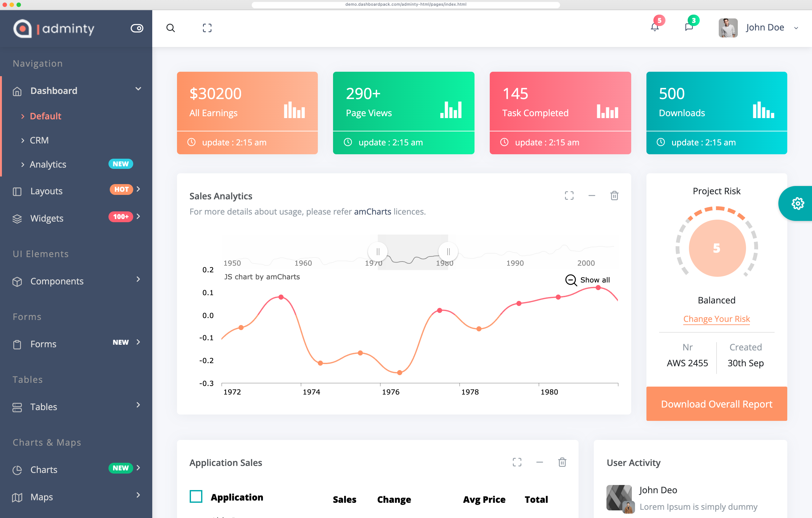
Task: Open the Analytics dashboard item
Action: pos(48,164)
